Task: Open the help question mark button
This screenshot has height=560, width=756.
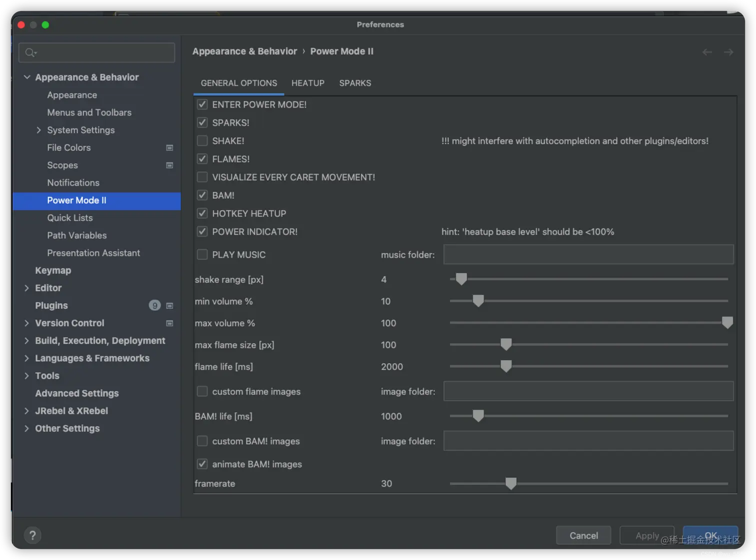Action: click(32, 535)
